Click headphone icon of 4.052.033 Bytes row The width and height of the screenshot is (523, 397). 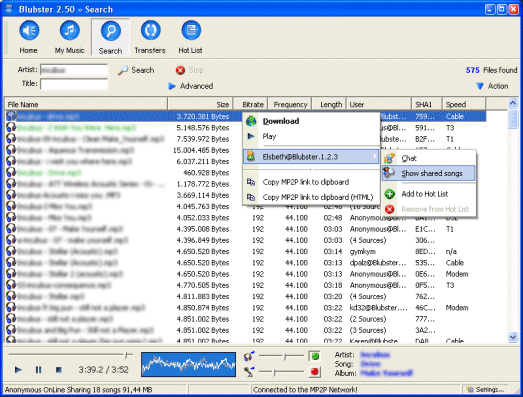click(11, 218)
